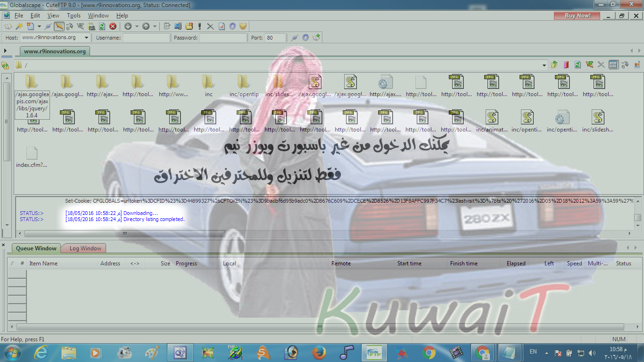Screen dimensions: 644x362
Task: Toggle the list view mode icon
Action: pos(613,65)
